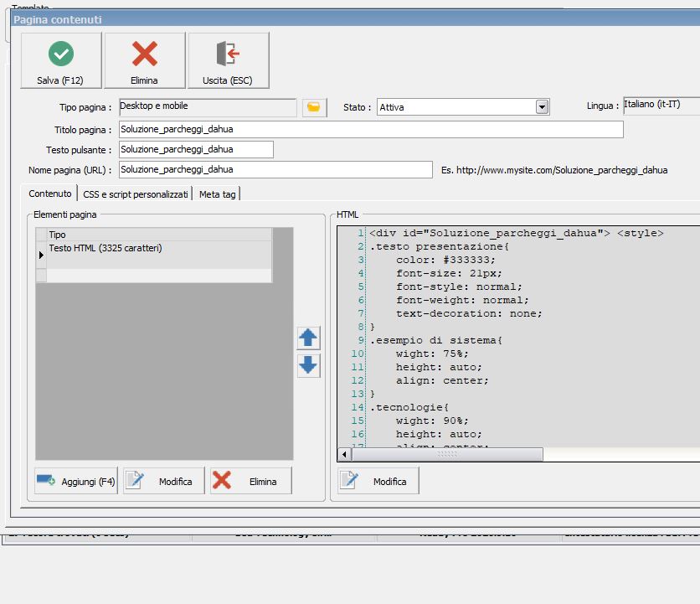Click the Nome pagina (URL) field
This screenshot has width=700, height=604.
pos(275,170)
